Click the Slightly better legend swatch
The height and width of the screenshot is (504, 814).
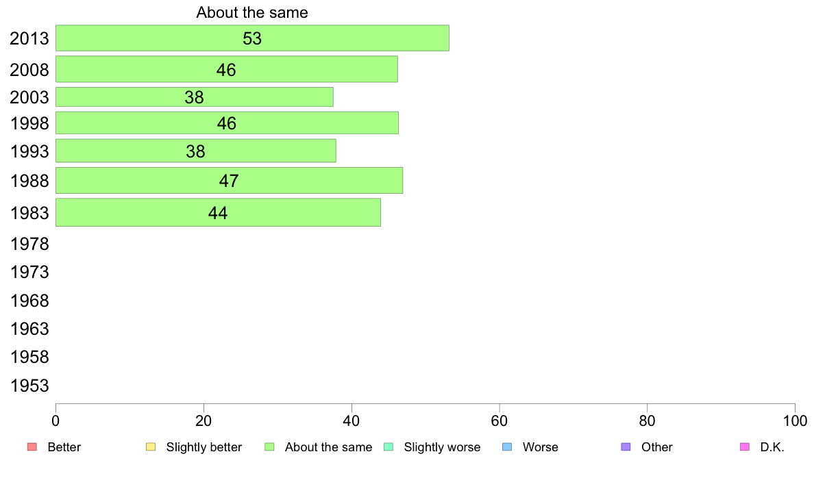[151, 447]
